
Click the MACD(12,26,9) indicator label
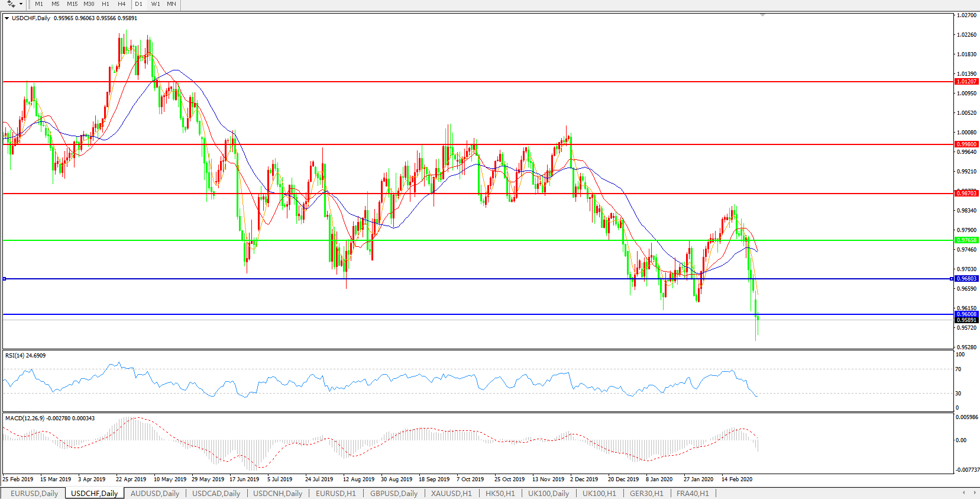pyautogui.click(x=50, y=418)
